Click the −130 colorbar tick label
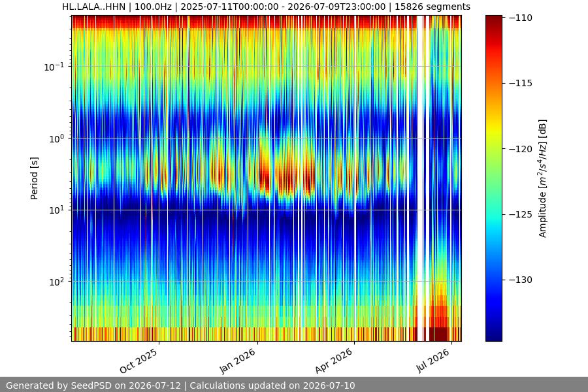Image resolution: width=588 pixels, height=392 pixels. tap(521, 280)
